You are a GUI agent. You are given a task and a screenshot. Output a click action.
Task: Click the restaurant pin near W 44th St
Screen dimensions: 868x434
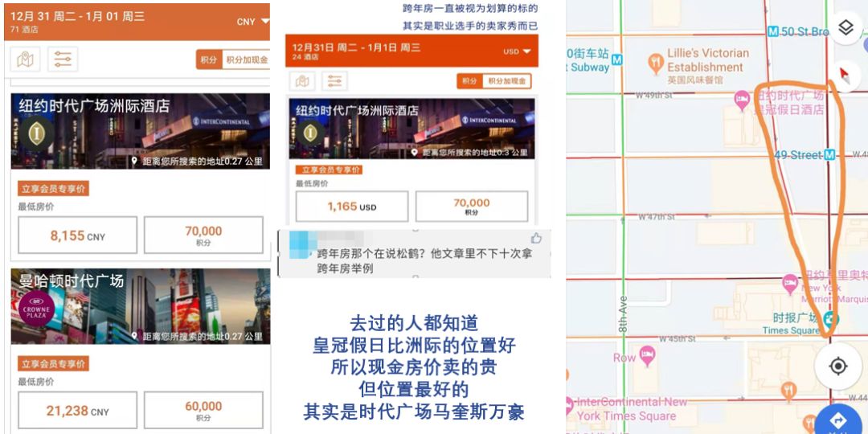pos(789,391)
